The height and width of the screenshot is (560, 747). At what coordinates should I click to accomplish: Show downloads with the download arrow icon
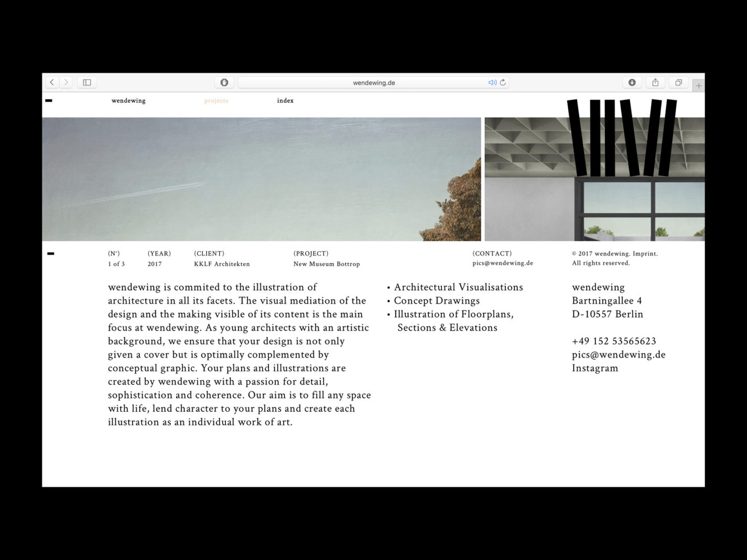[x=632, y=82]
